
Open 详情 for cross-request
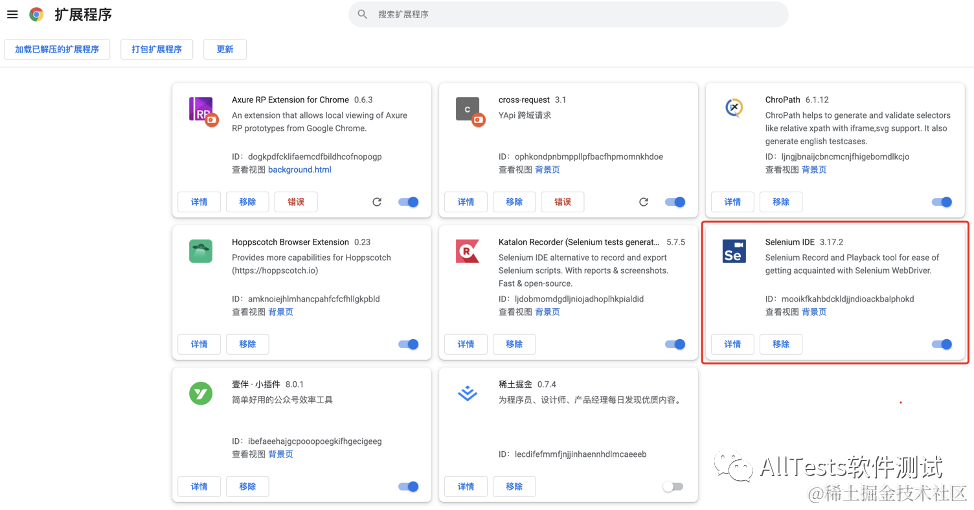pos(465,202)
